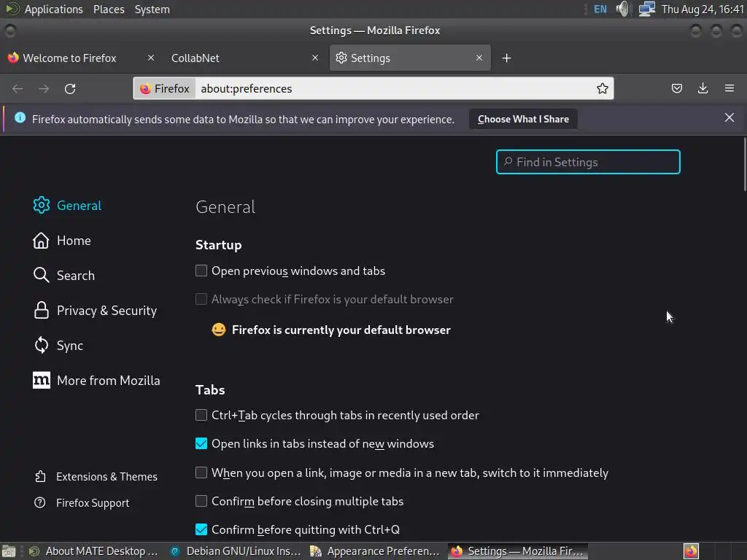The height and width of the screenshot is (560, 747).
Task: Click the MATE logo next to Applications
Action: pyautogui.click(x=12, y=9)
